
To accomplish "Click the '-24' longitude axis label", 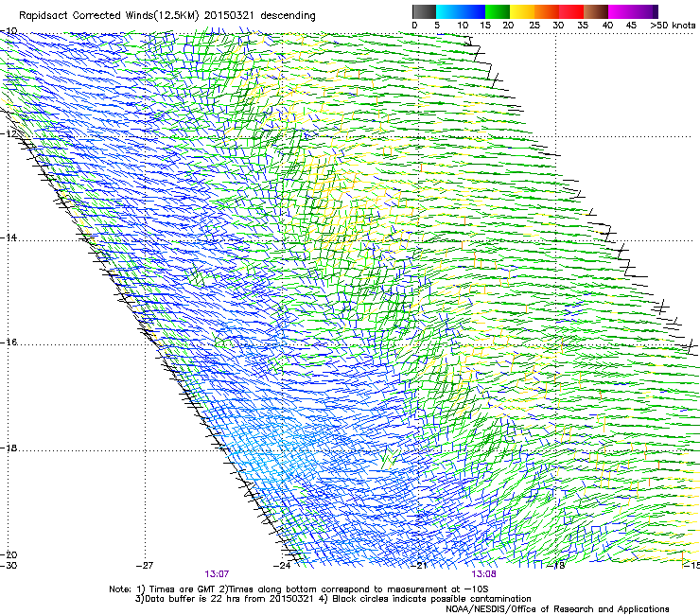I will 282,566.
